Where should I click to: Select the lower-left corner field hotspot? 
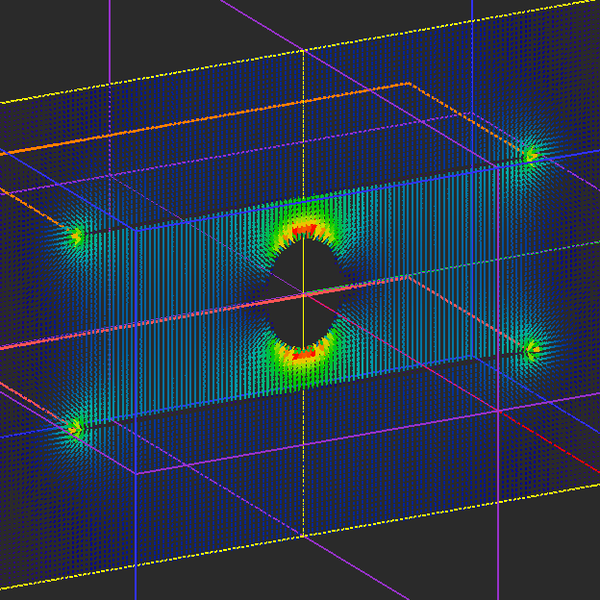point(74,429)
